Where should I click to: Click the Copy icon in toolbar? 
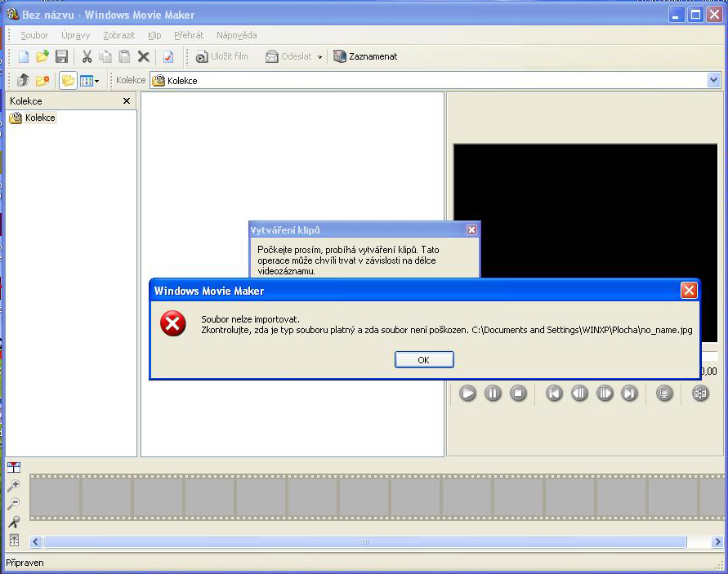click(x=106, y=56)
